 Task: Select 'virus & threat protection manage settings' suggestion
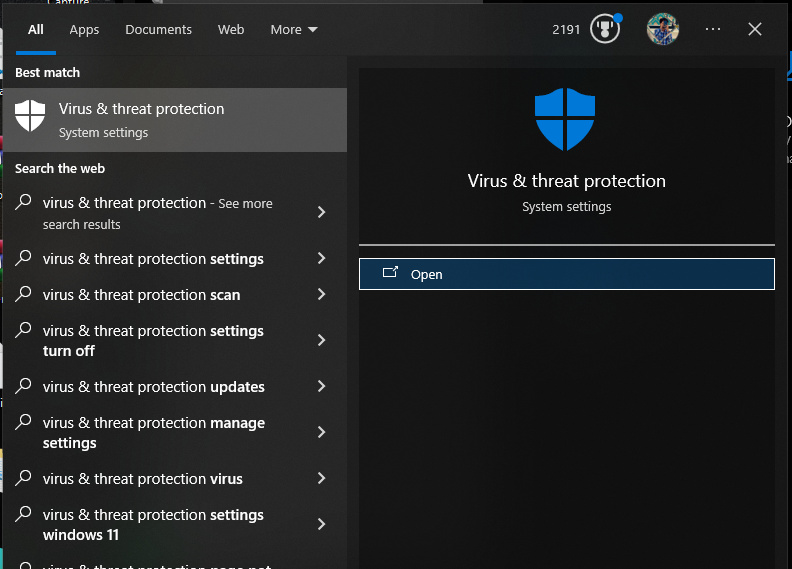pos(153,433)
